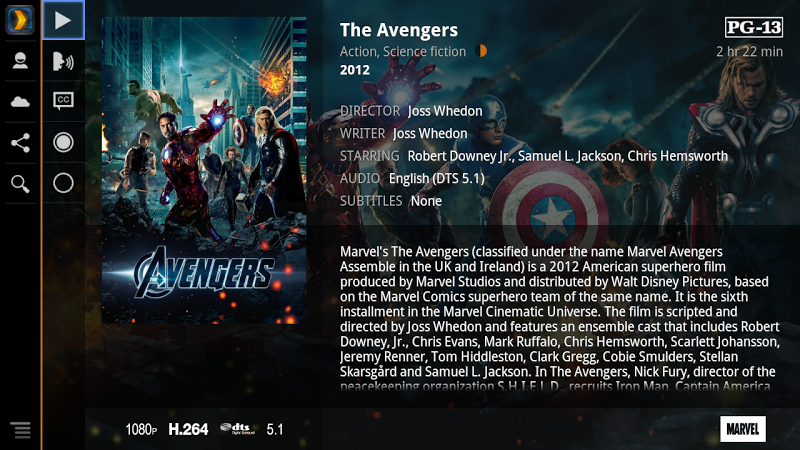This screenshot has width=800, height=450.
Task: Click the Marvel studio logo
Action: coord(743,429)
